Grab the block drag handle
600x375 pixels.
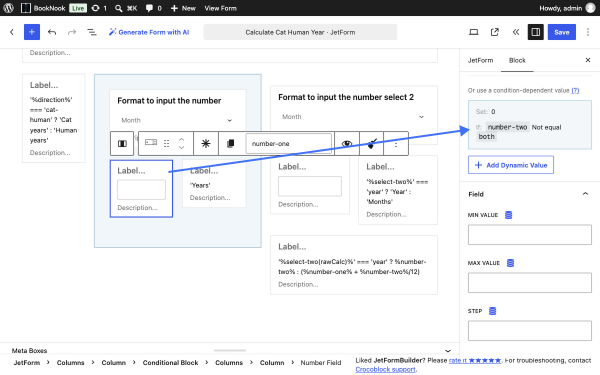pos(166,143)
